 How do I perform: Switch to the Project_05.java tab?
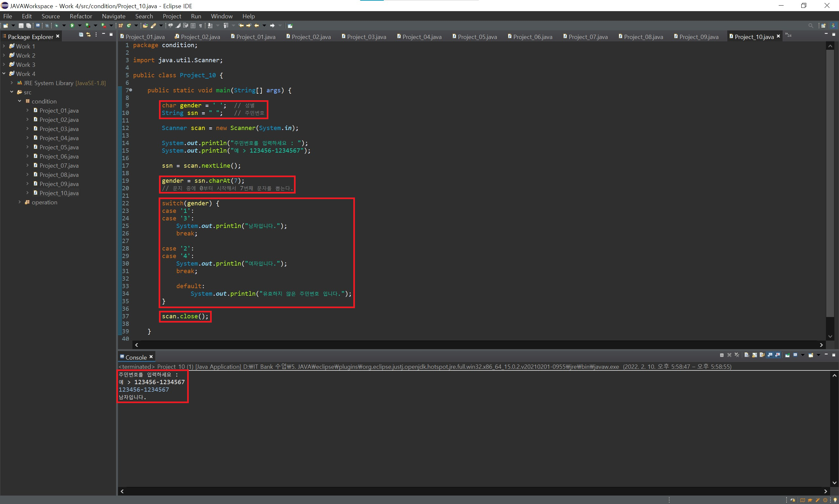coord(477,37)
